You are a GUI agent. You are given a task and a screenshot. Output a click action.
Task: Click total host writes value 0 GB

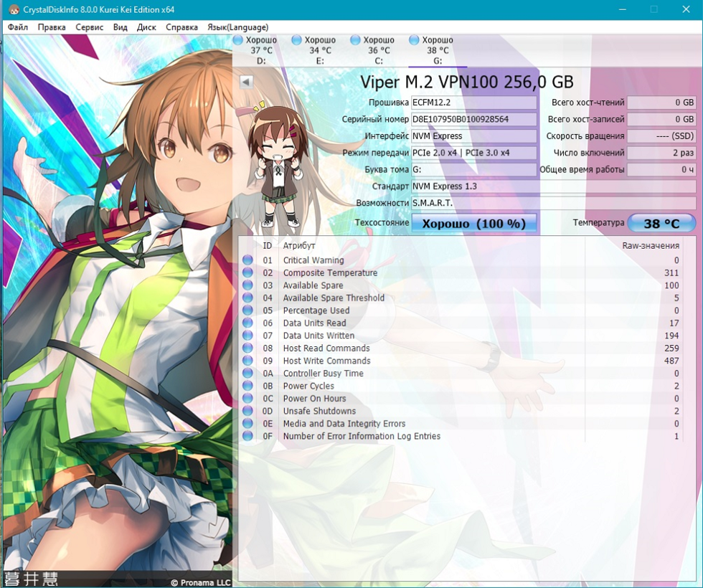pyautogui.click(x=661, y=119)
